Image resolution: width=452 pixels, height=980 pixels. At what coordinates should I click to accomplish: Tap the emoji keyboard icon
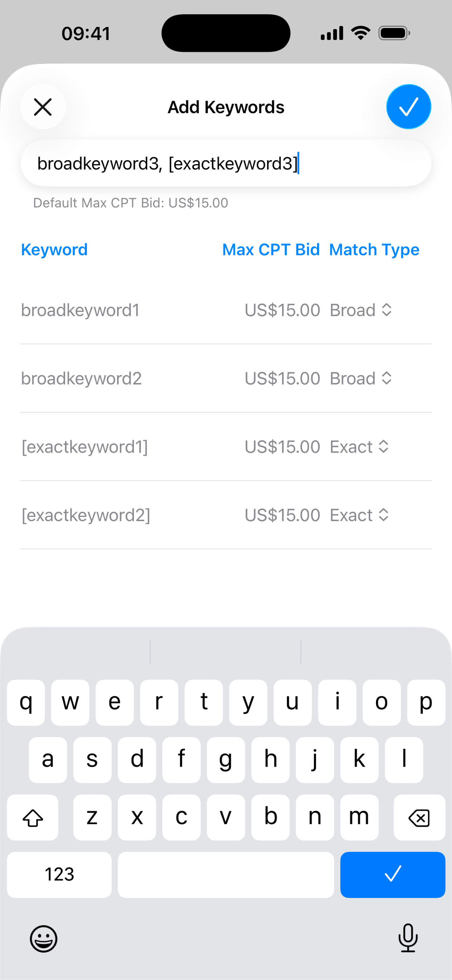44,939
